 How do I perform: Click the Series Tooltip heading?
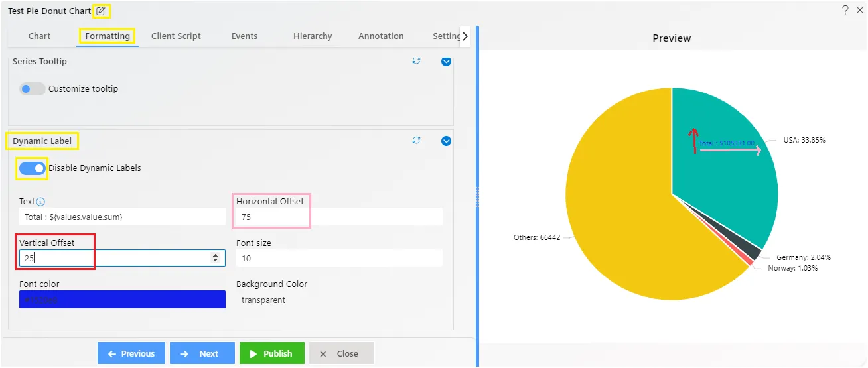click(x=40, y=61)
